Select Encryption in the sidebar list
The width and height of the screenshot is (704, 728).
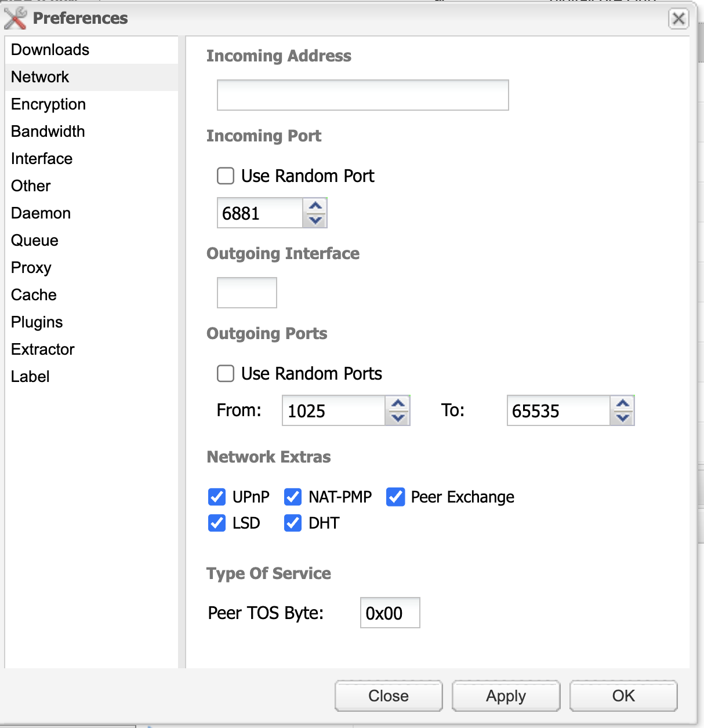tap(49, 104)
